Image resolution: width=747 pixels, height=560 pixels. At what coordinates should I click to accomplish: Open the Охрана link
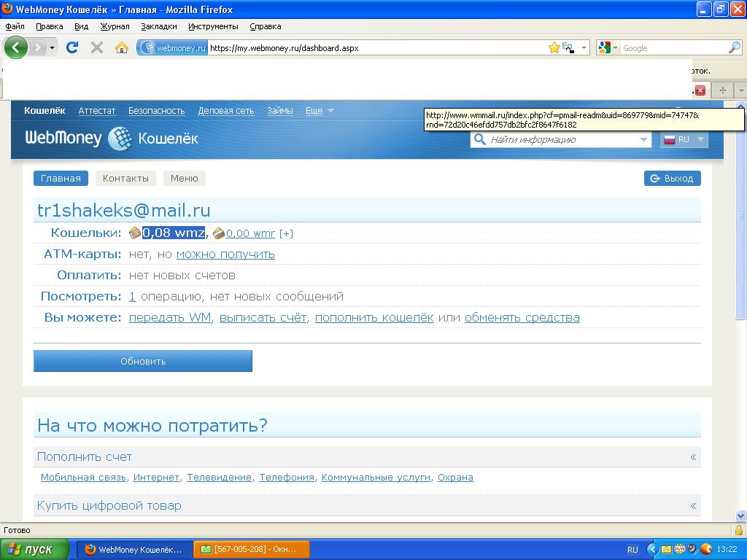[455, 477]
